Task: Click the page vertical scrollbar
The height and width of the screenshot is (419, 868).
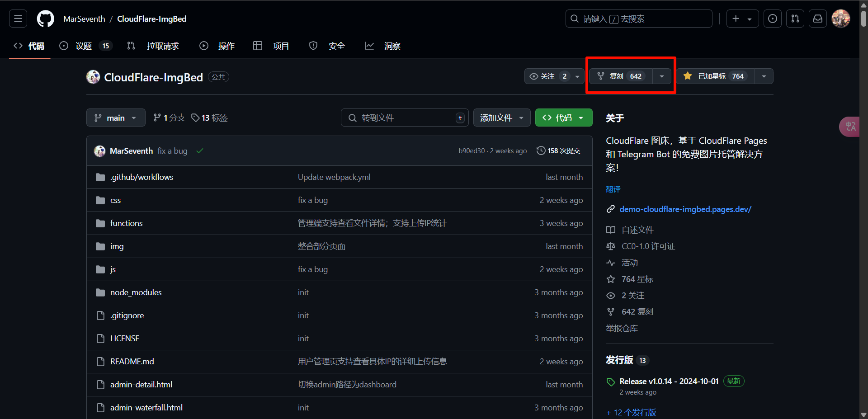Action: pos(863,208)
